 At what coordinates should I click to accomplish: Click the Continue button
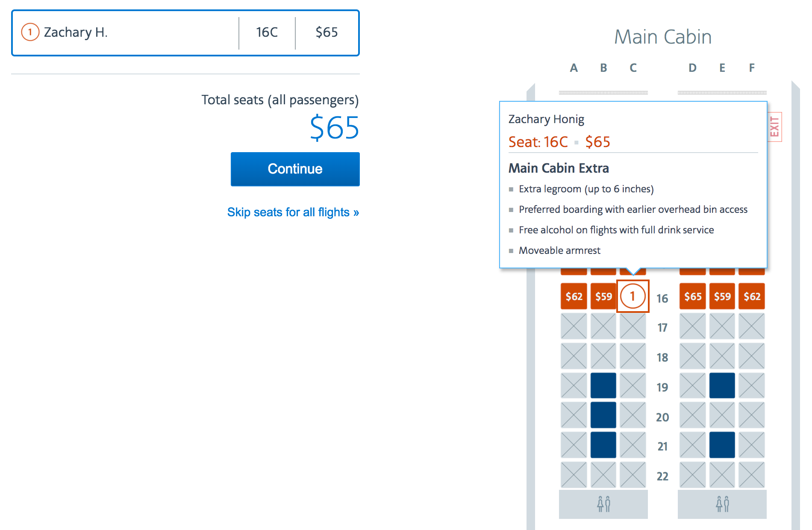click(x=295, y=169)
